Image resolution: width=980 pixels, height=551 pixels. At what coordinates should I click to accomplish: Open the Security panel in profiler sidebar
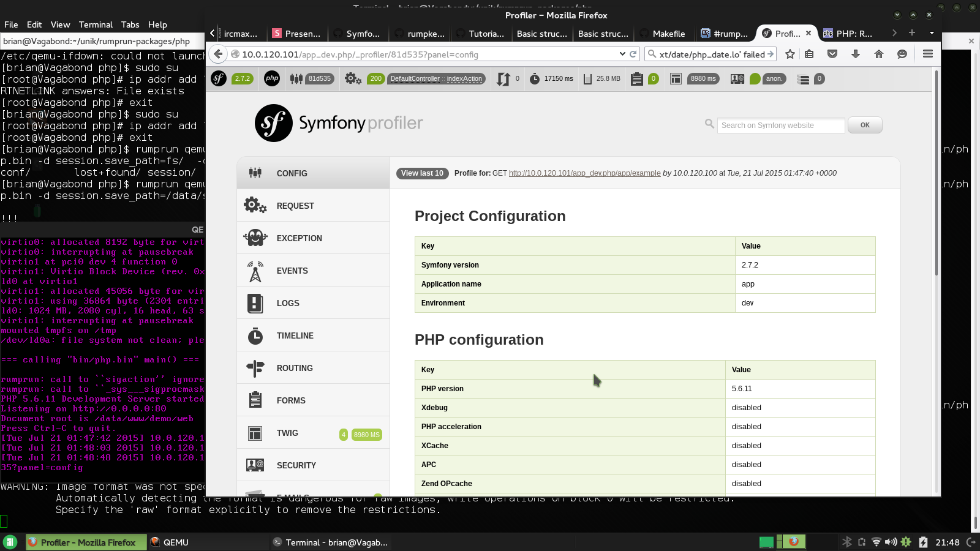click(313, 465)
